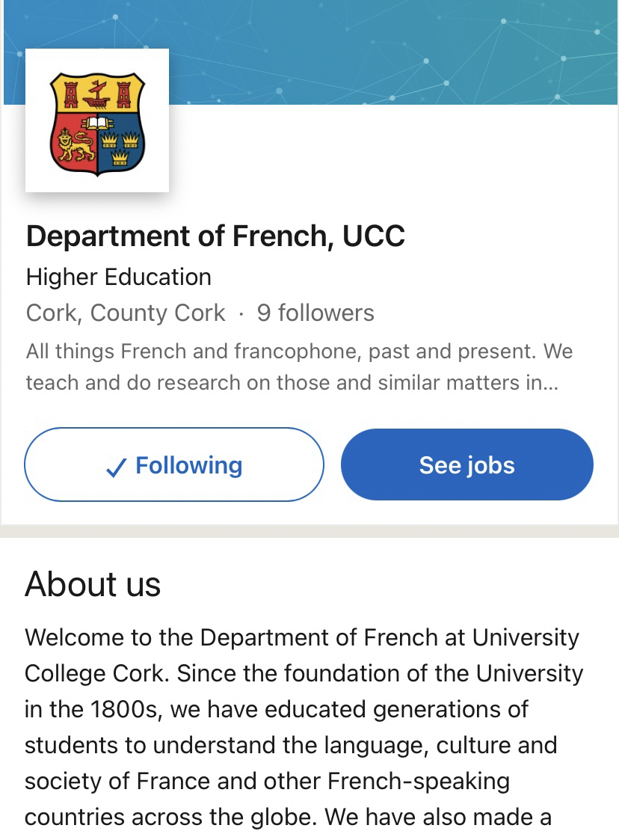Click the checkmark icon in Following button
This screenshot has width=619, height=840.
click(x=116, y=467)
